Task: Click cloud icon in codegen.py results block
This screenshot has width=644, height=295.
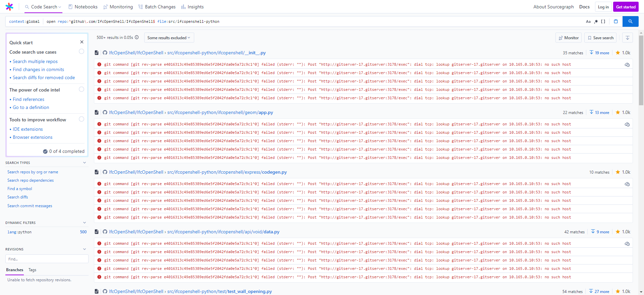Action: pos(627,184)
